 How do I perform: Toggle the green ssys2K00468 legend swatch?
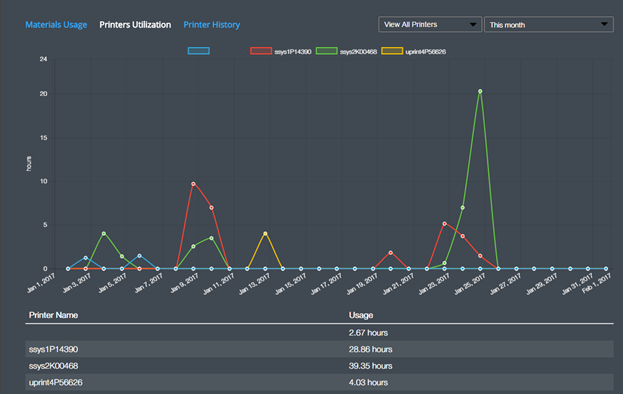pyautogui.click(x=327, y=51)
